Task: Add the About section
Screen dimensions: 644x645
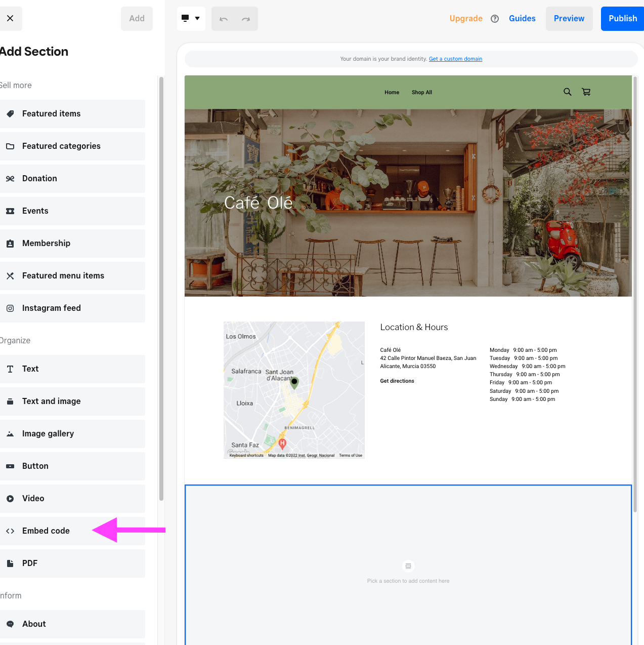Action: point(72,624)
